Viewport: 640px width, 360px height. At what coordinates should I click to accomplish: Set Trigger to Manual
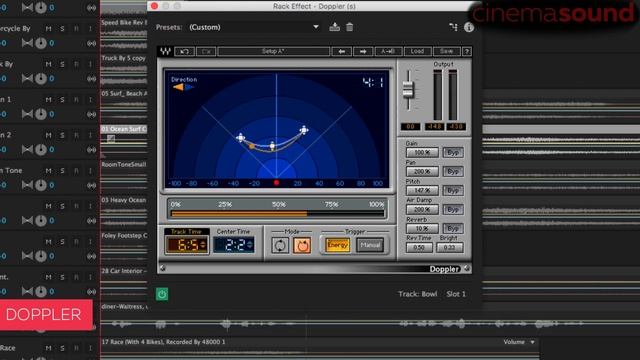coord(370,245)
